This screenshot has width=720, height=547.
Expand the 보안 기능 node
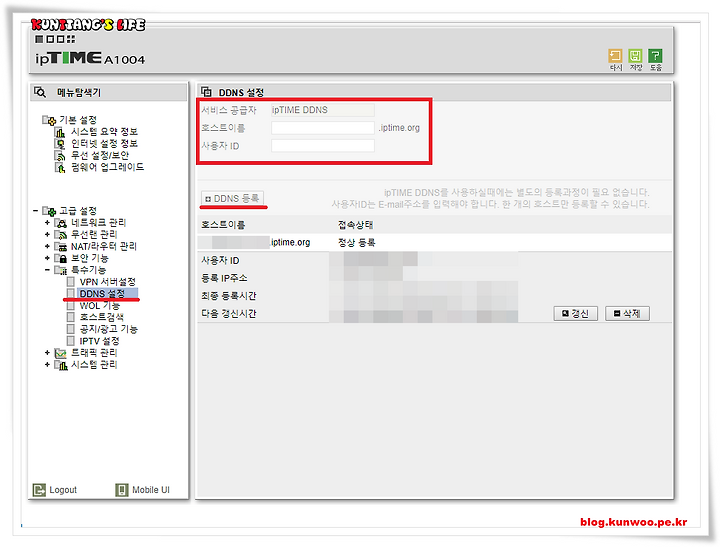47,258
